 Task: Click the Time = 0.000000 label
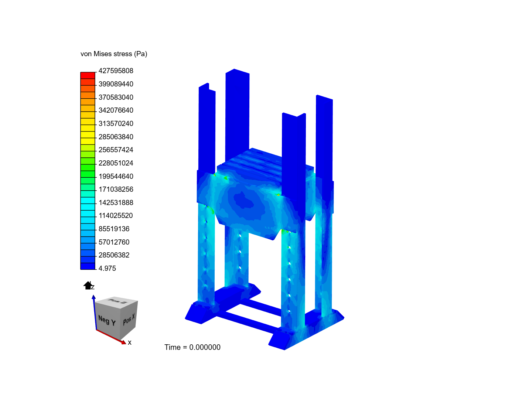pos(192,347)
